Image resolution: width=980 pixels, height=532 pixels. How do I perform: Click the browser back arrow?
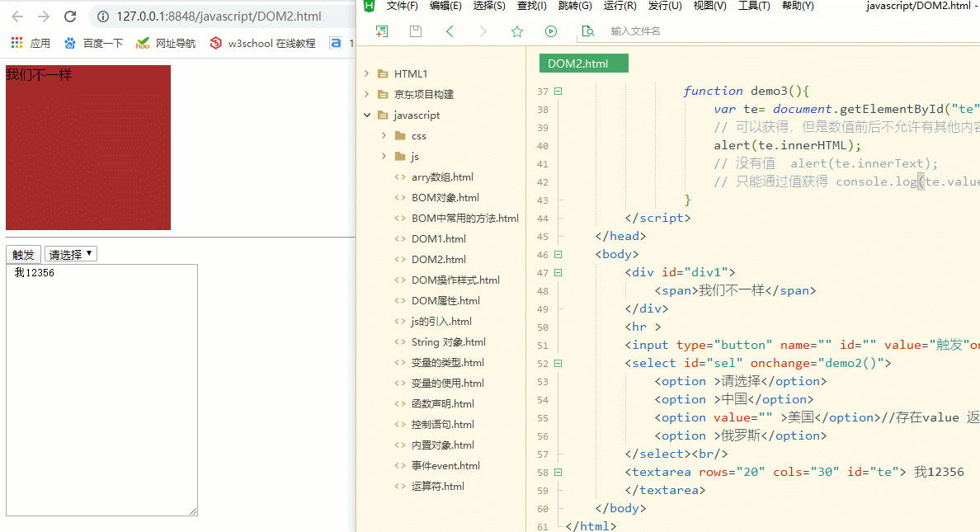tap(17, 16)
